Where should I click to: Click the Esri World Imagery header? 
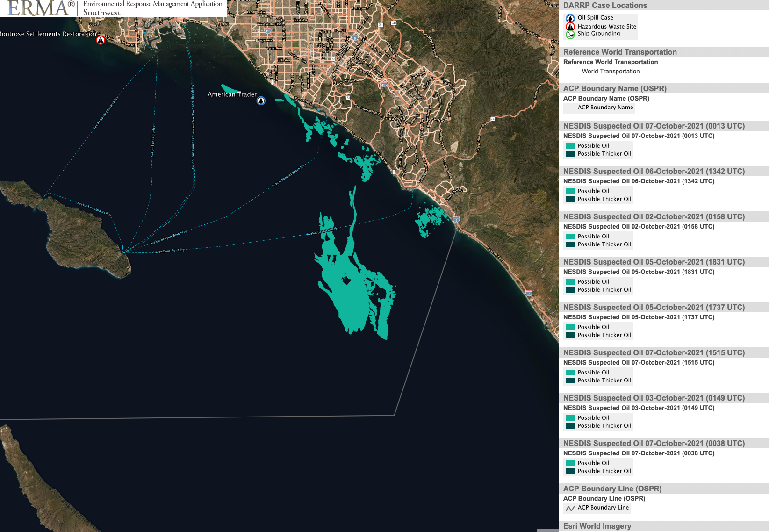coord(664,526)
